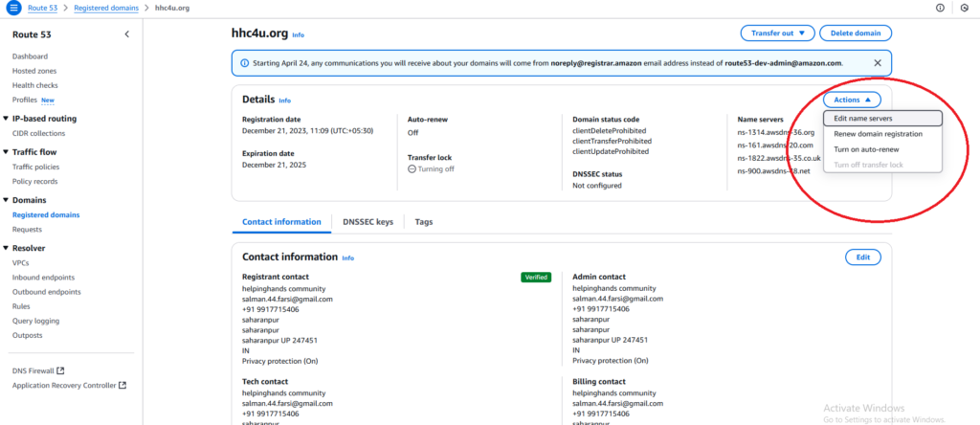The height and width of the screenshot is (425, 980).
Task: Click clientDeleteProhibited status code
Action: (609, 131)
